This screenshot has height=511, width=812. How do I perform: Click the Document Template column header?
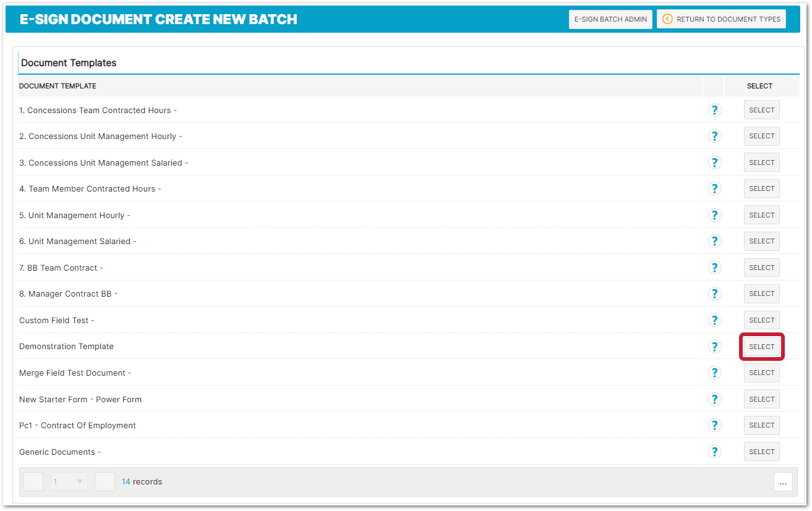(x=58, y=86)
